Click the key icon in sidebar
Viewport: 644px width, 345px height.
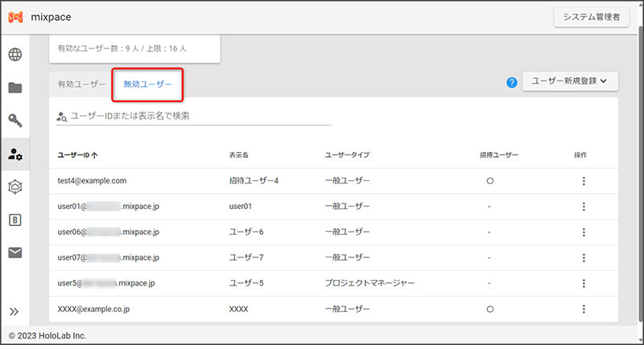pos(15,121)
